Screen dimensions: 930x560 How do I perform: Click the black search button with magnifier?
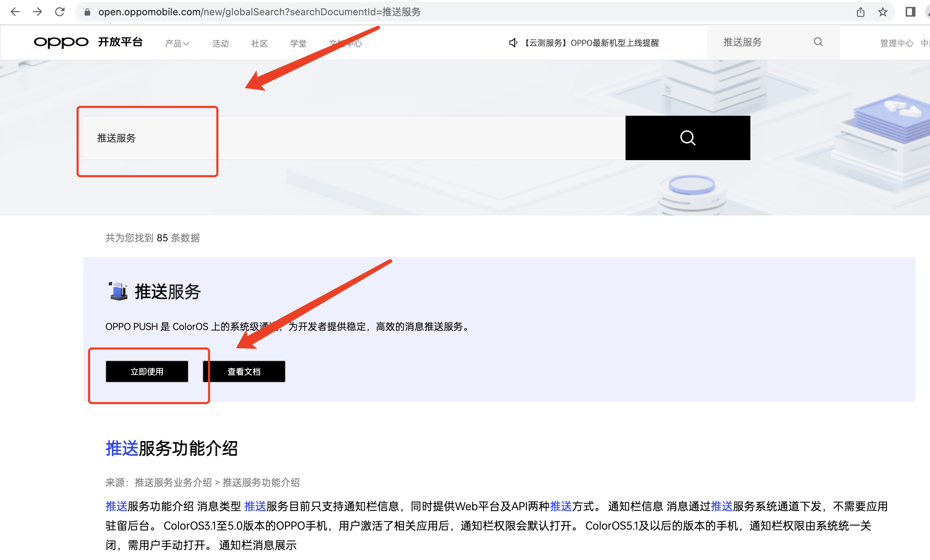(x=688, y=138)
